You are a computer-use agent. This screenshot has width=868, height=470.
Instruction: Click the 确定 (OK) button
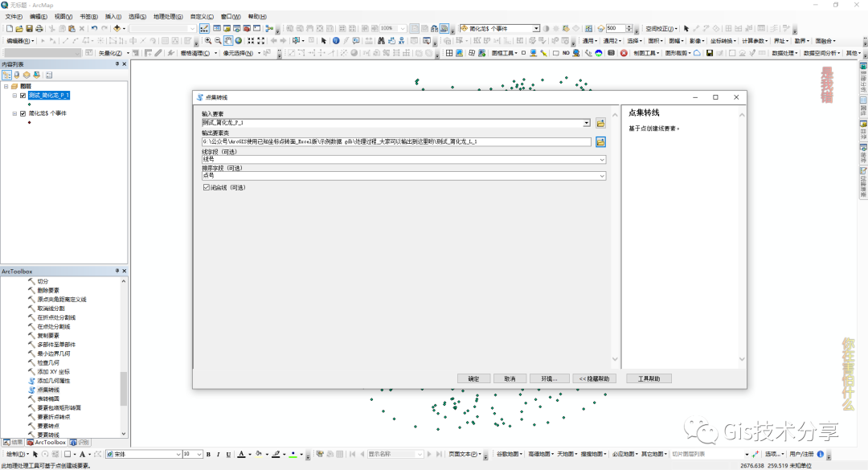click(473, 378)
